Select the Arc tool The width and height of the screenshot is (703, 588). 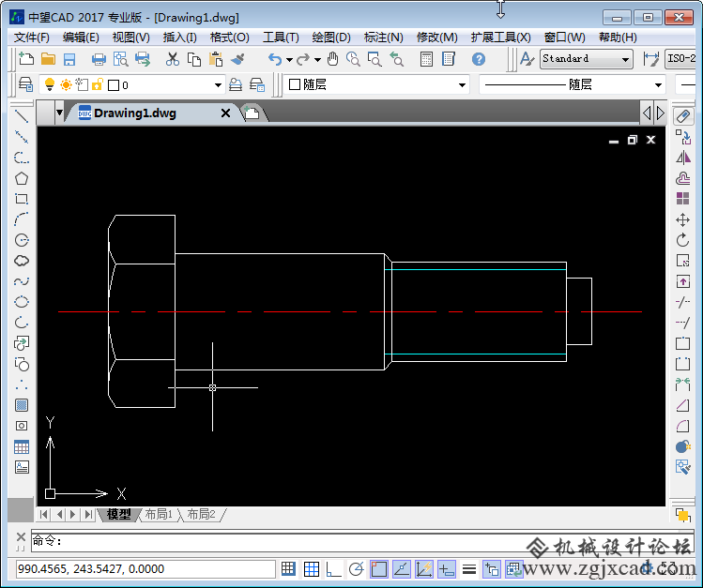pos(22,219)
